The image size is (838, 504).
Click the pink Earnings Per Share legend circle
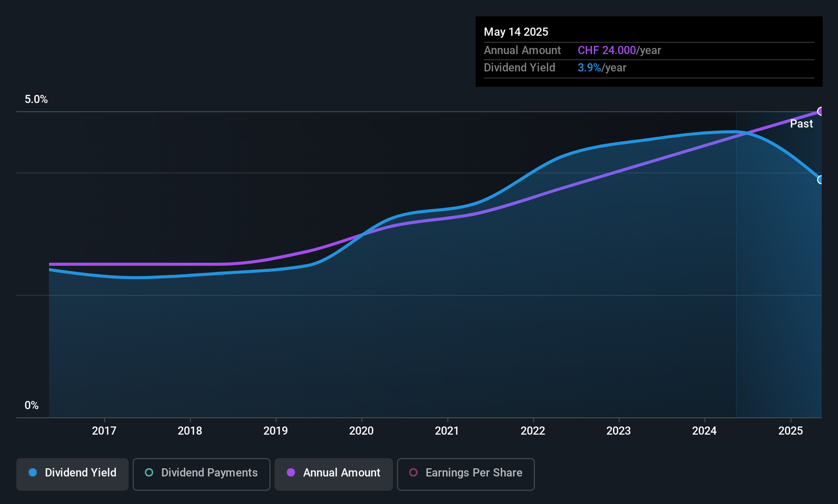413,472
